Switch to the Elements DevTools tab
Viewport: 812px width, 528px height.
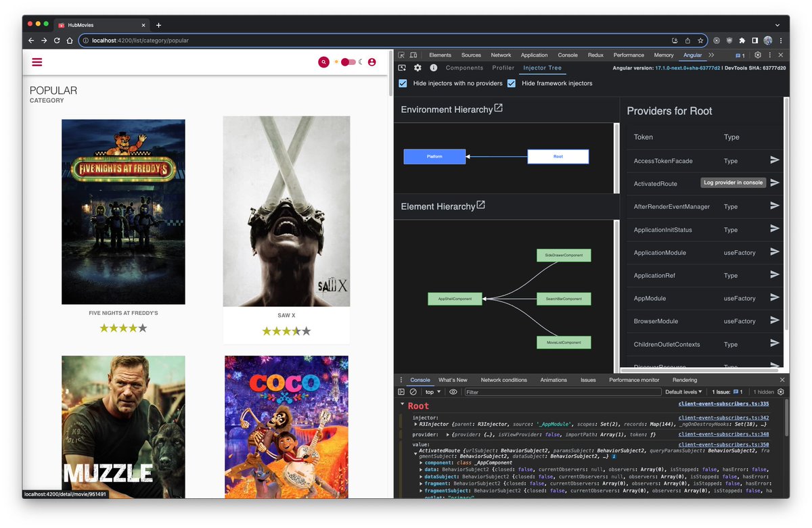440,55
